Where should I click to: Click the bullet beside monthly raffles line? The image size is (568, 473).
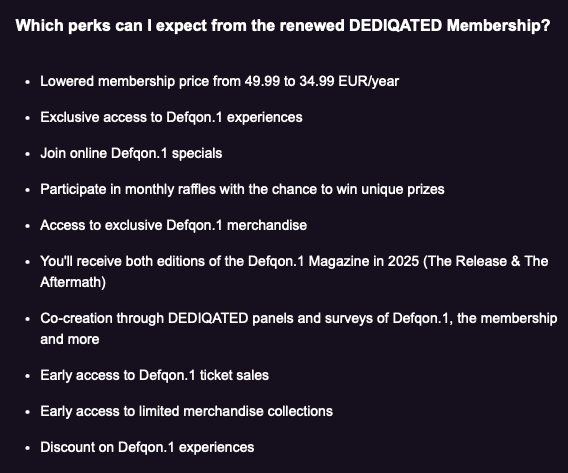28,190
